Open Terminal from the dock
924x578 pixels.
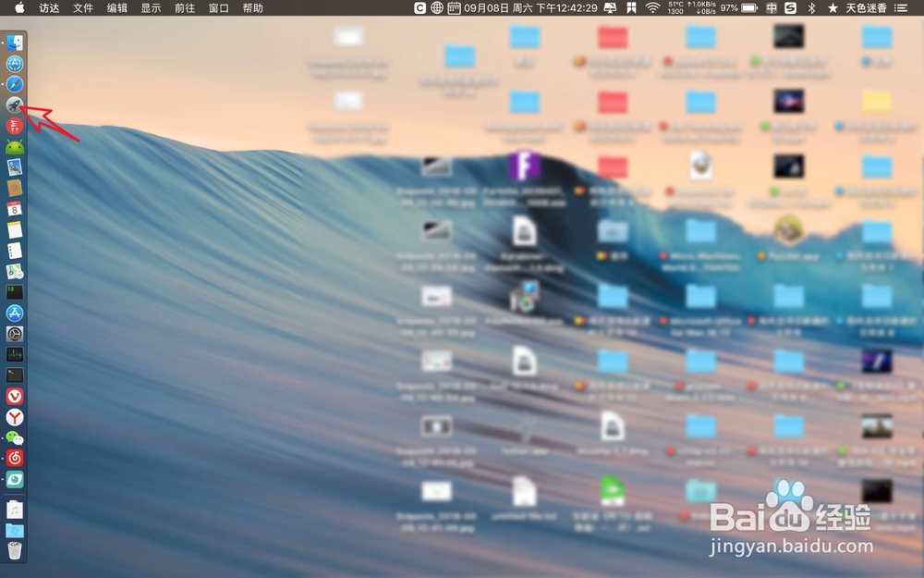pos(15,375)
